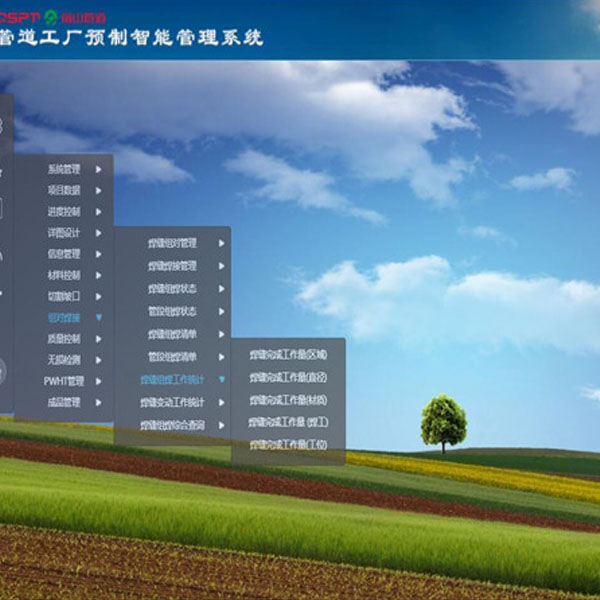This screenshot has width=600, height=600.
Task: Click 焊缝完成工作量(区域) option
Action: [287, 354]
